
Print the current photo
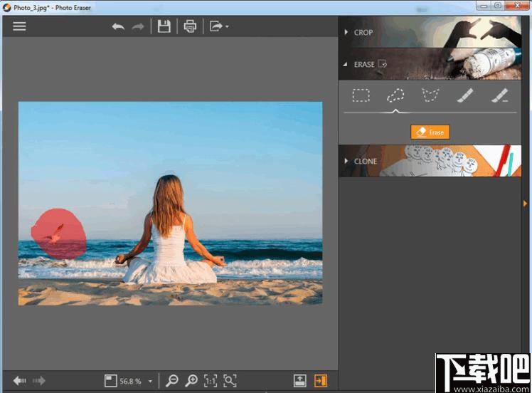tap(190, 26)
